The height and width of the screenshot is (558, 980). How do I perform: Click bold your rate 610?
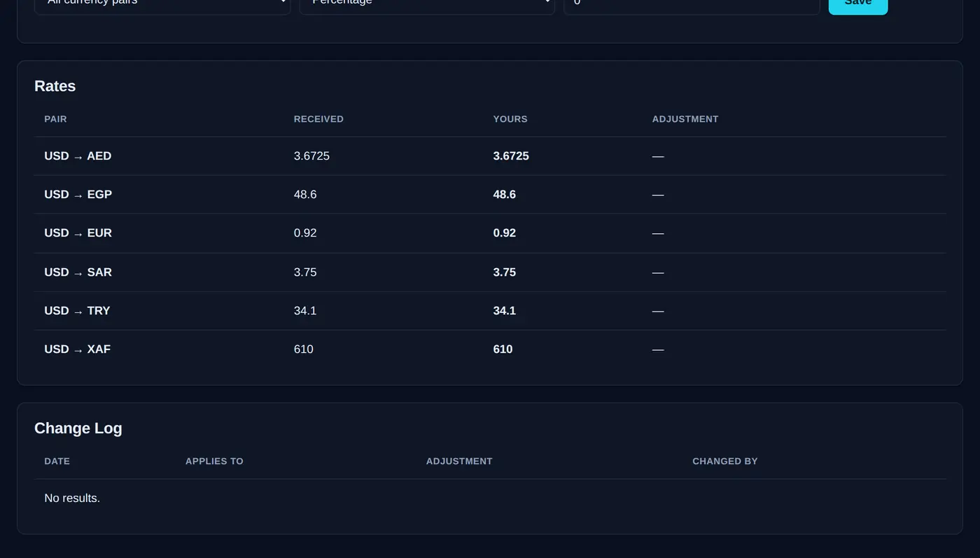(x=503, y=349)
